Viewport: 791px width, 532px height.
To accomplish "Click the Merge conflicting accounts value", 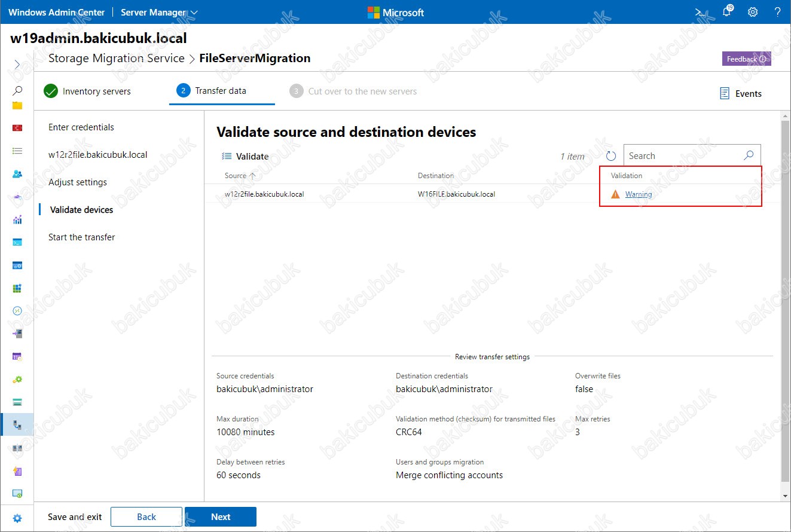I will (x=449, y=475).
